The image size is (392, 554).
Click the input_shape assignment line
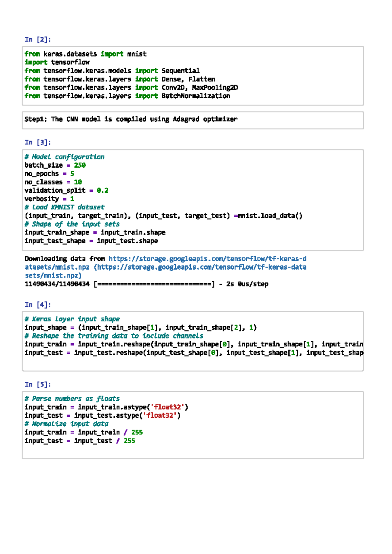tap(140, 328)
